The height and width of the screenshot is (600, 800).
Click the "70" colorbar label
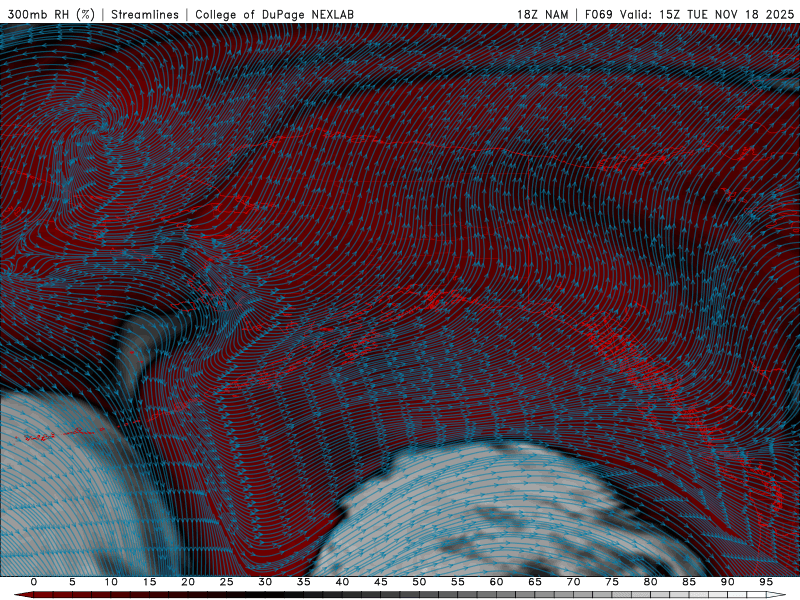click(573, 582)
